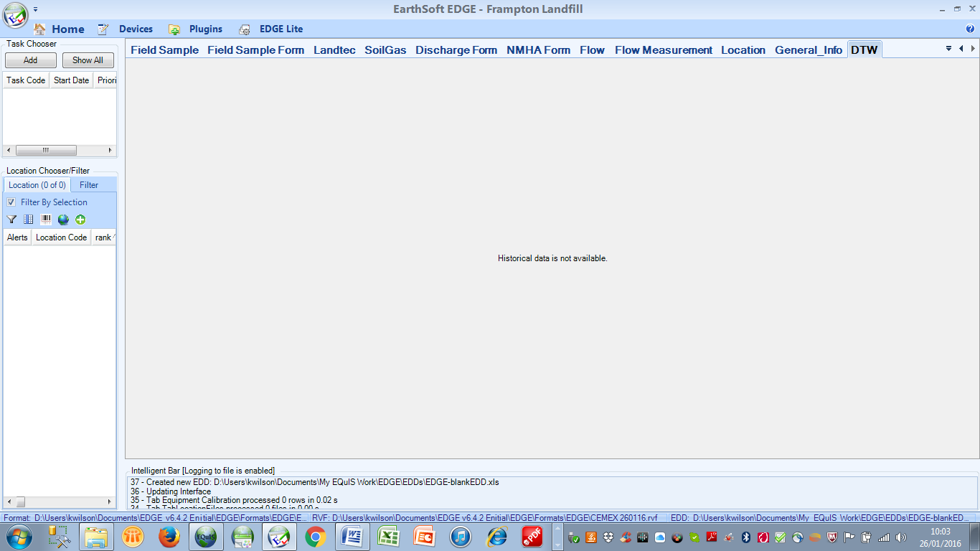Viewport: 980px width, 551px height.
Task: Sort by Start Date column header
Action: [72, 80]
